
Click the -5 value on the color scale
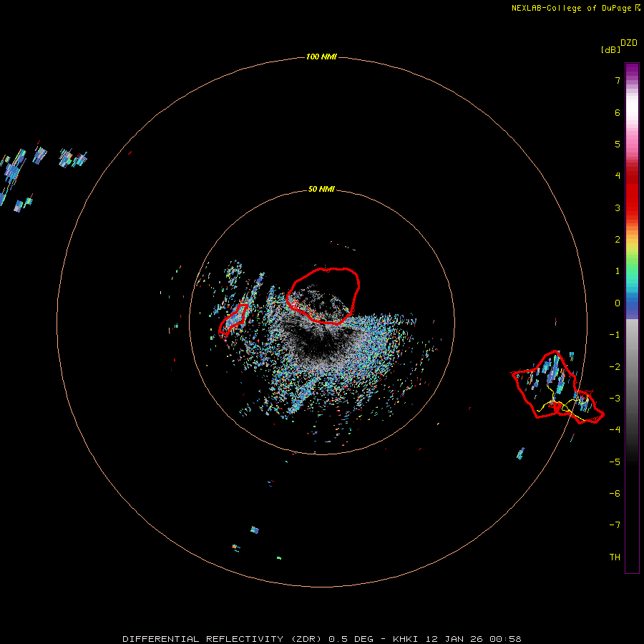pos(615,462)
